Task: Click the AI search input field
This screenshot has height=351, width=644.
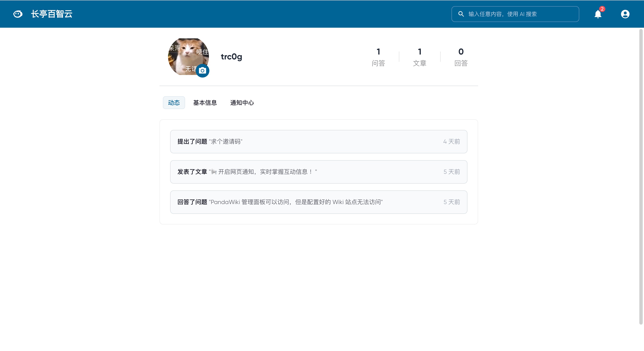Action: (x=515, y=14)
